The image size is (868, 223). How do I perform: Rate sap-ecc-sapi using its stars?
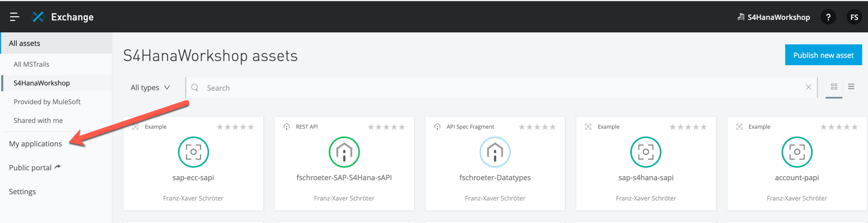pos(235,127)
